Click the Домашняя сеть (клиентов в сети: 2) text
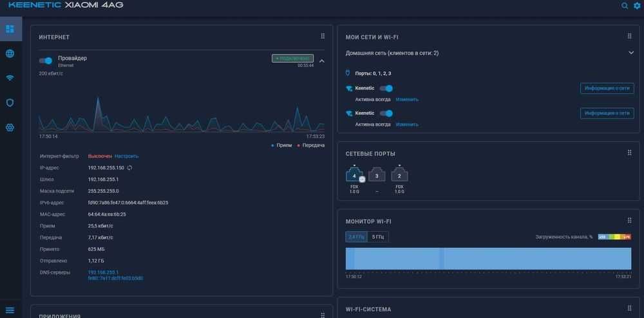Image resolution: width=644 pixels, height=318 pixels. [392, 53]
